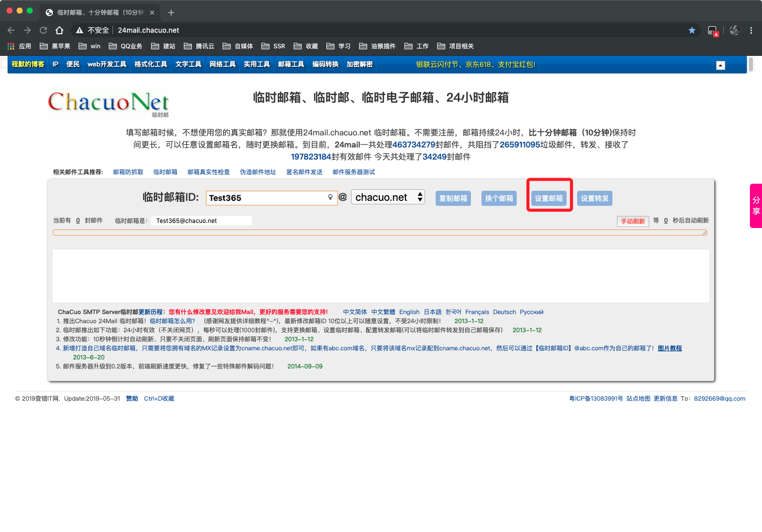Open the 项目相关 bookmark folder
The height and width of the screenshot is (532, 762).
point(455,46)
